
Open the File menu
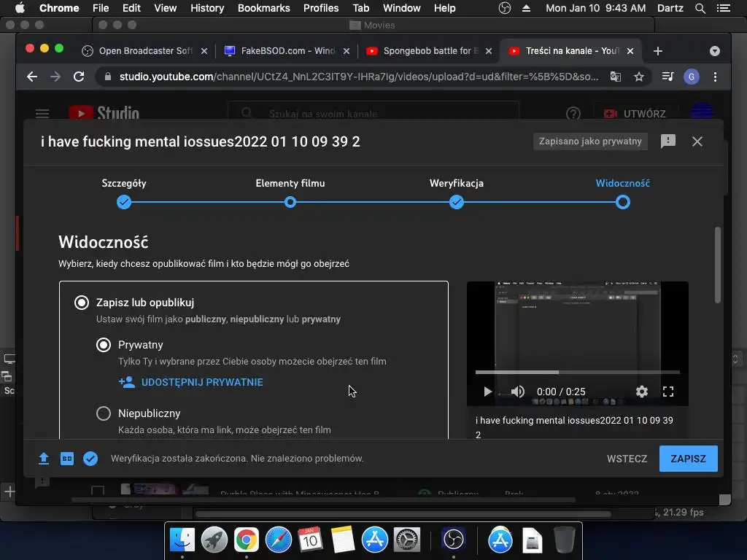pyautogui.click(x=101, y=8)
